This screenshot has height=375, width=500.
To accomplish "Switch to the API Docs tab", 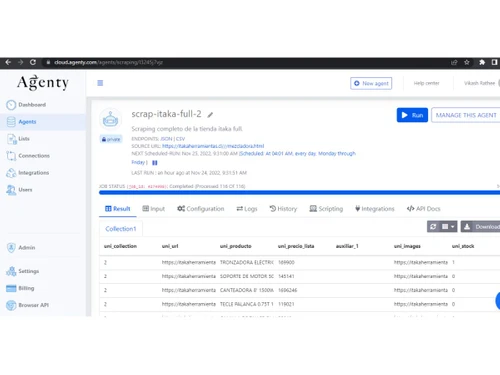I will pos(423,209).
